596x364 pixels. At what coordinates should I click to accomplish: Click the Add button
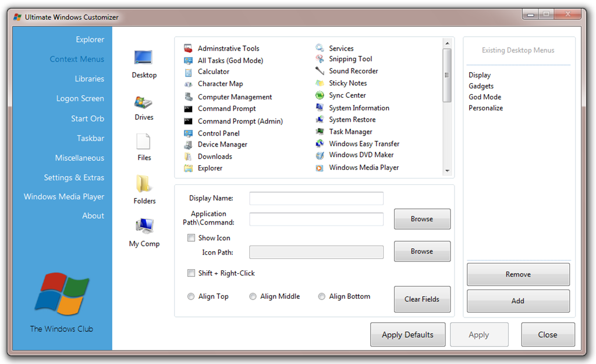[518, 301]
